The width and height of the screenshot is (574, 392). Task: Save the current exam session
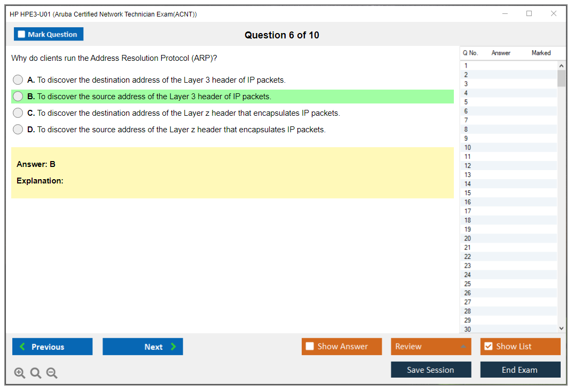click(431, 370)
